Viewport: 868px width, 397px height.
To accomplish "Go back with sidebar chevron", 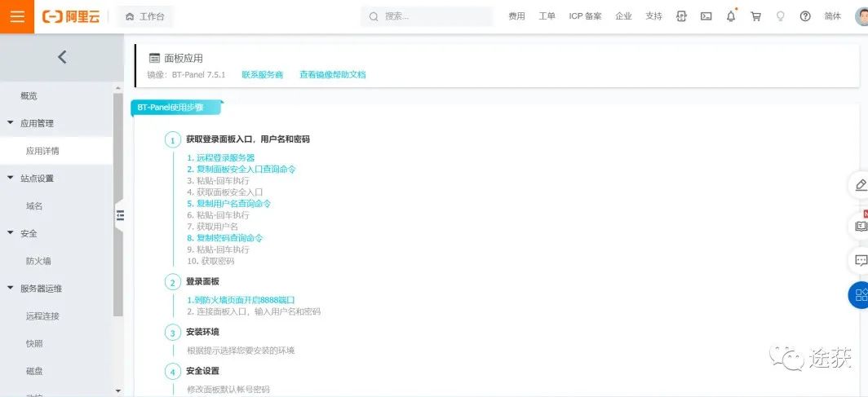I will point(62,57).
